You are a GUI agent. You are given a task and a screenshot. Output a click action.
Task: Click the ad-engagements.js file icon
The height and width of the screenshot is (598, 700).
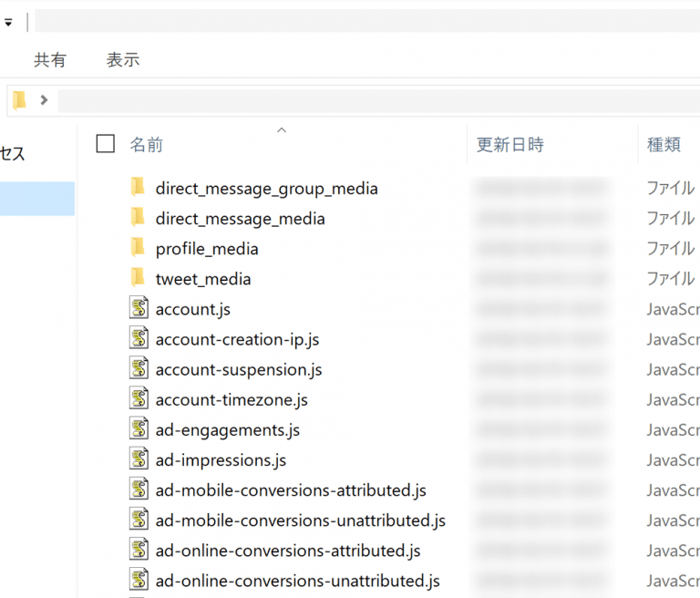tap(139, 428)
